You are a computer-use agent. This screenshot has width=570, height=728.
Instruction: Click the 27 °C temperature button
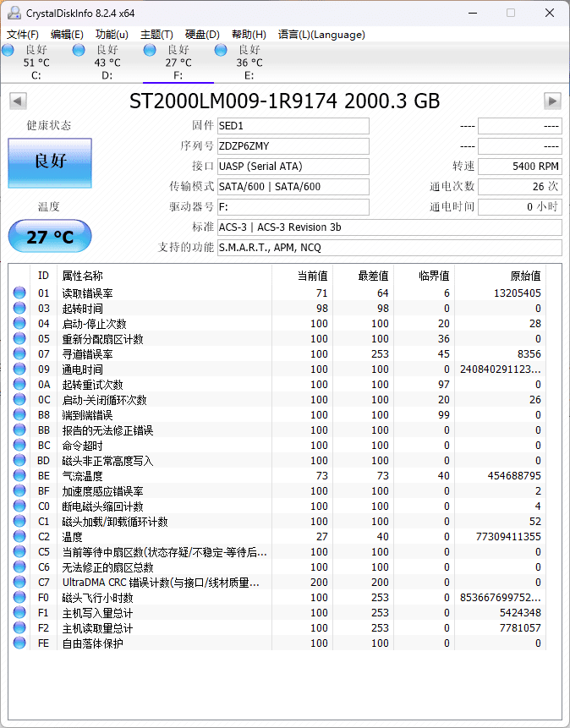50,236
